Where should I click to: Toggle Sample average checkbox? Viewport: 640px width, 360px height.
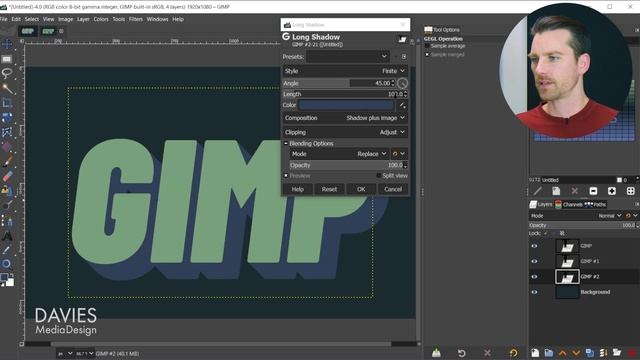coord(427,46)
